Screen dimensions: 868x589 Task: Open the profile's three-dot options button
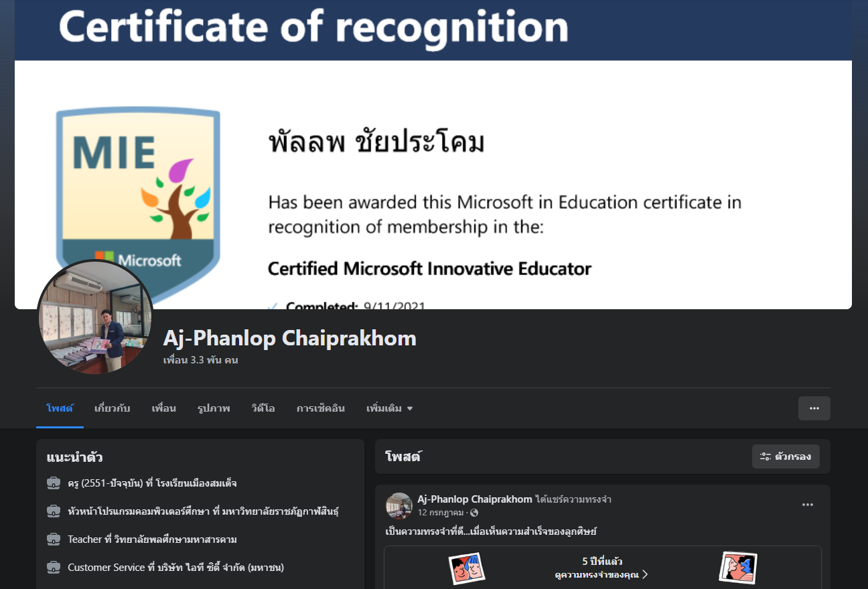click(814, 408)
